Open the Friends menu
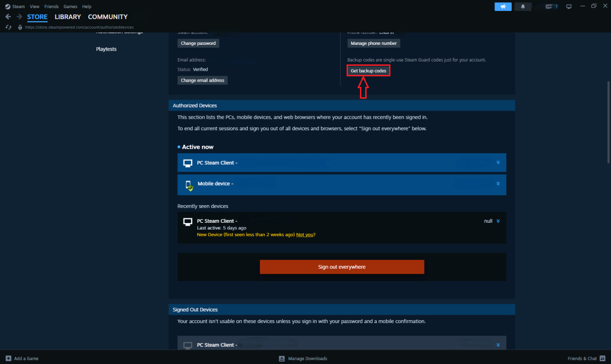 (52, 7)
